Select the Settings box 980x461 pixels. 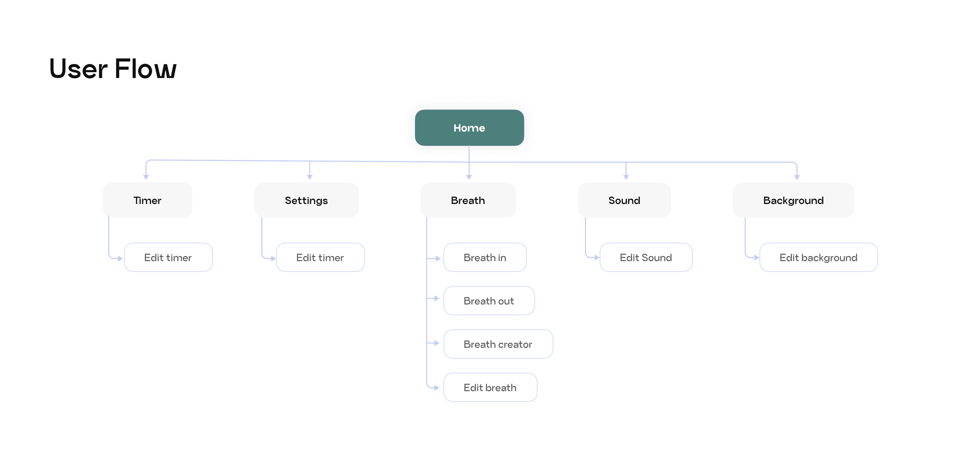point(306,200)
